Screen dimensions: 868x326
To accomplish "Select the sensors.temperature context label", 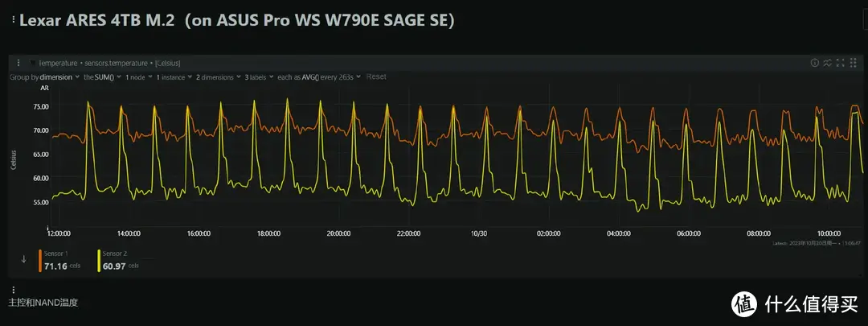I will 117,64.
